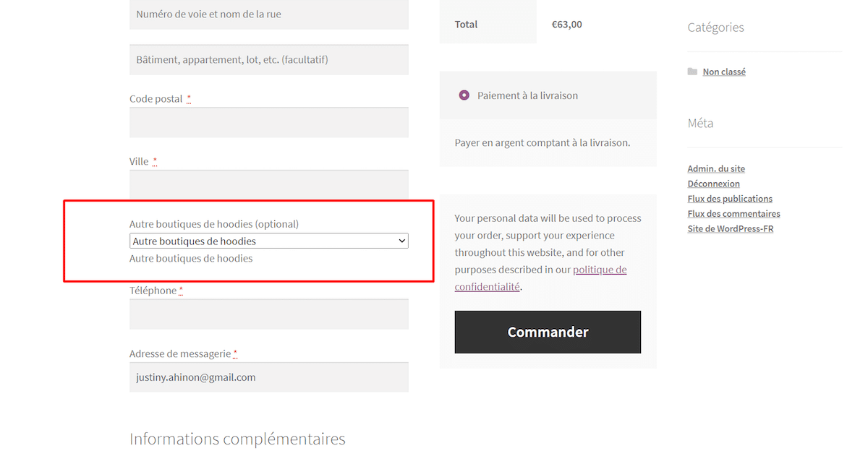The height and width of the screenshot is (451, 868).
Task: Click the Téléphone input field
Action: click(x=268, y=314)
